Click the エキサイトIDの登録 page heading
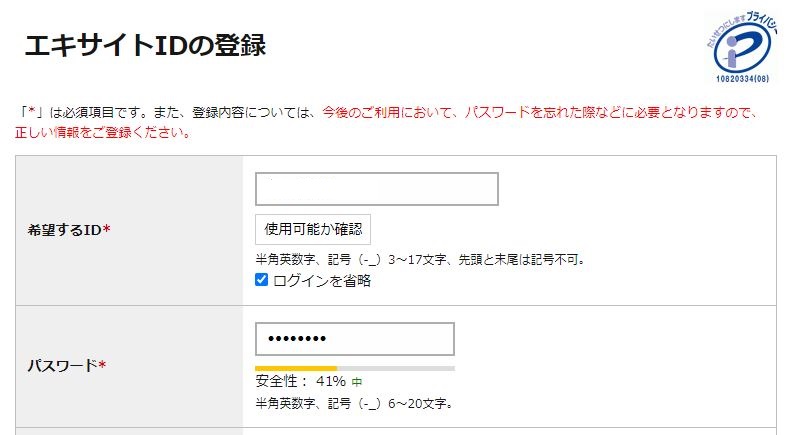786x435 pixels. tap(144, 46)
